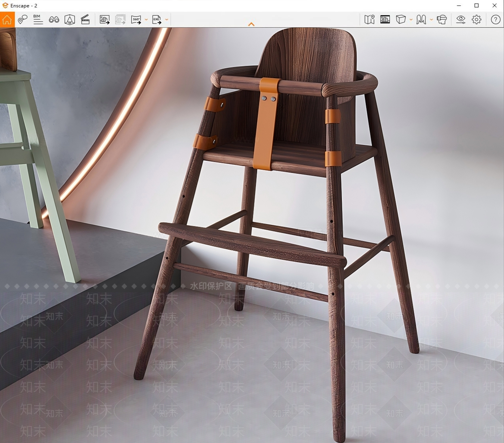Expand the EXE export dropdown arrow
504x443 pixels.
tap(167, 20)
